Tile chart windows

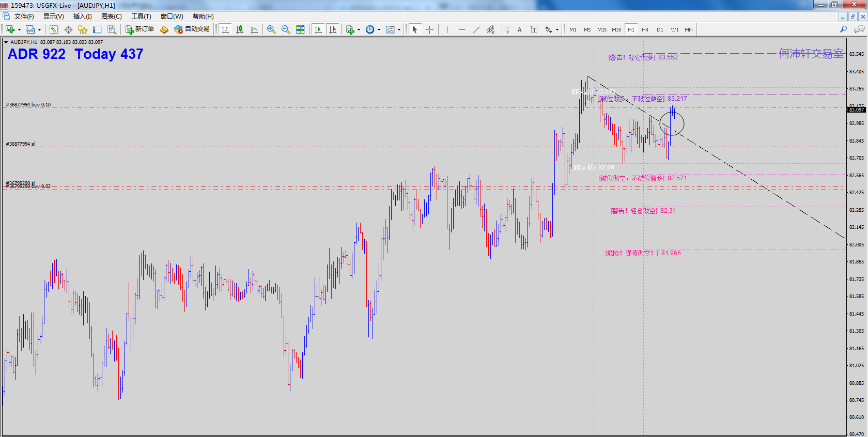tap(300, 29)
